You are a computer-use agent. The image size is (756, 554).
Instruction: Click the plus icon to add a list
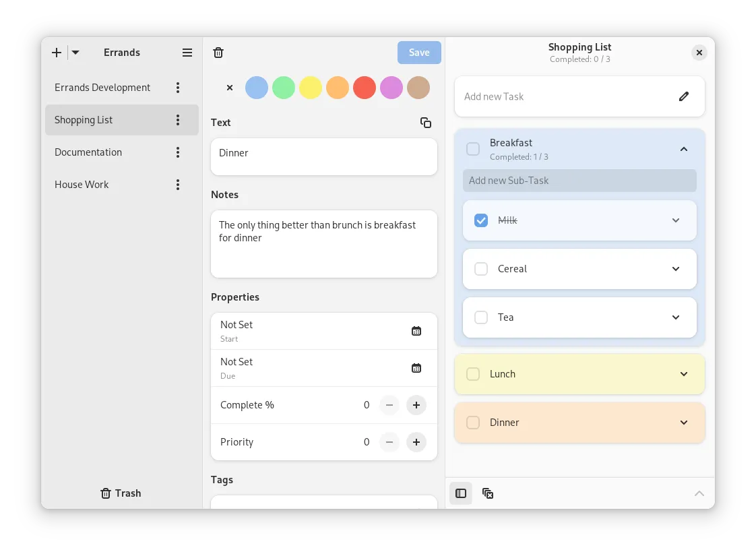[57, 53]
